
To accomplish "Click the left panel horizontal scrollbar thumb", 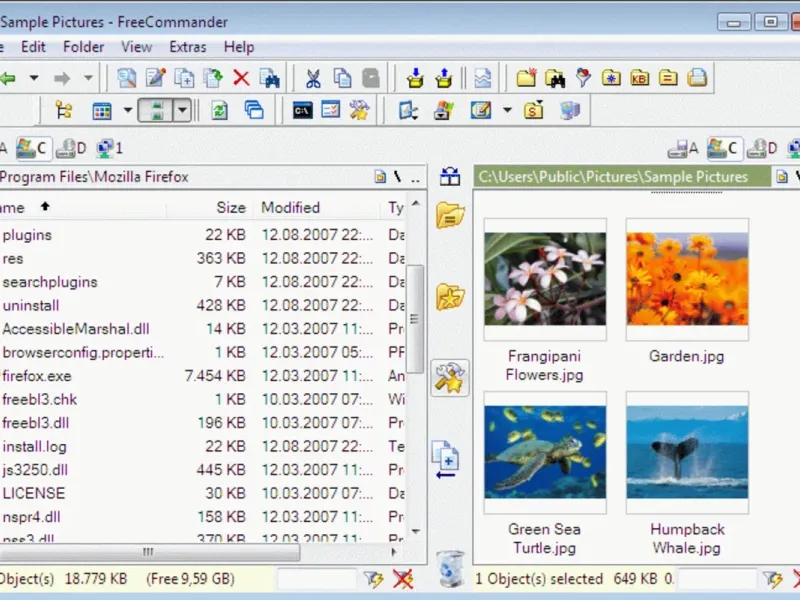I will [x=148, y=552].
